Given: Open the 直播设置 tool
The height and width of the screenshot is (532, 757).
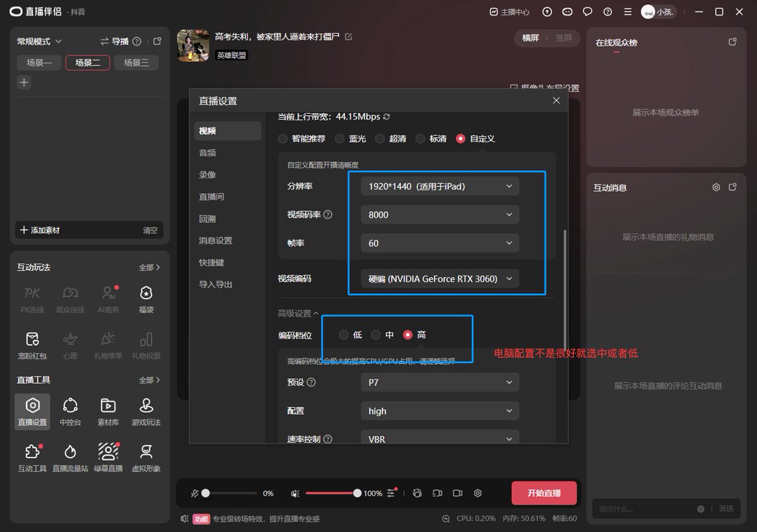Looking at the screenshot, I should pos(32,412).
